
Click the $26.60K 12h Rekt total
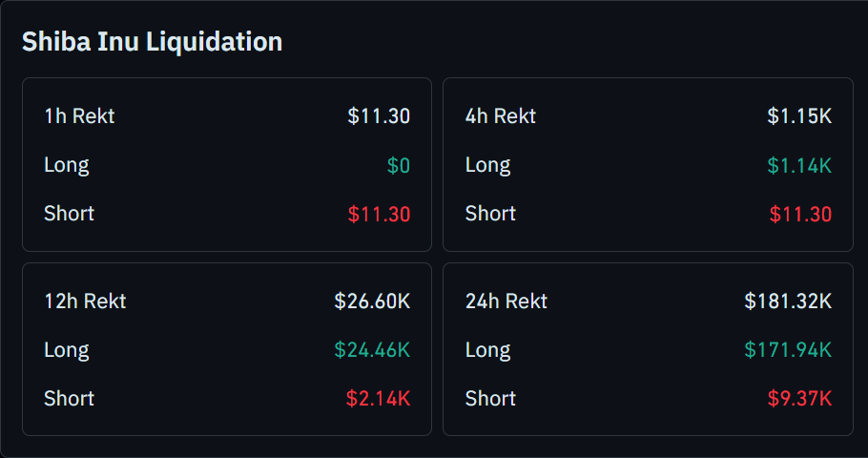[x=372, y=302]
